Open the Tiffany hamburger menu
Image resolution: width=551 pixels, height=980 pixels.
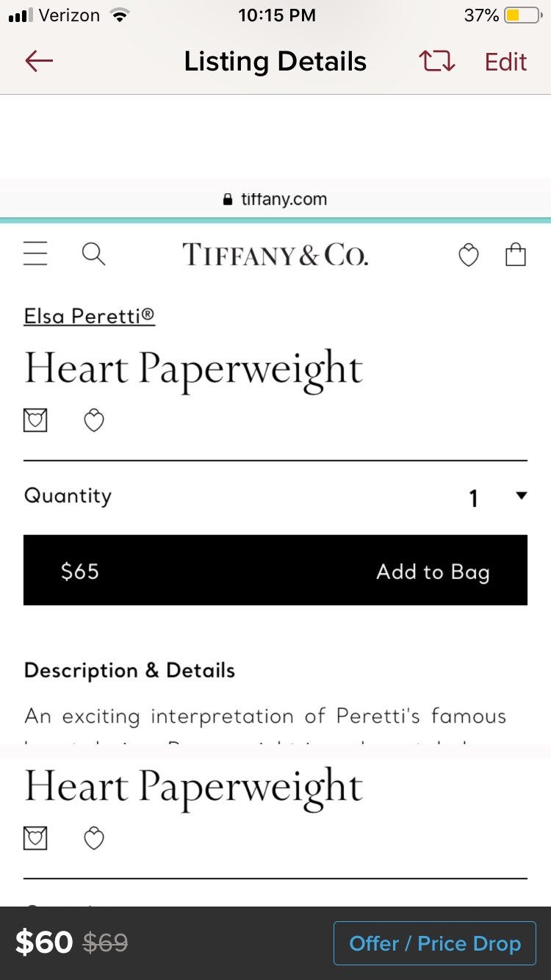(x=35, y=254)
